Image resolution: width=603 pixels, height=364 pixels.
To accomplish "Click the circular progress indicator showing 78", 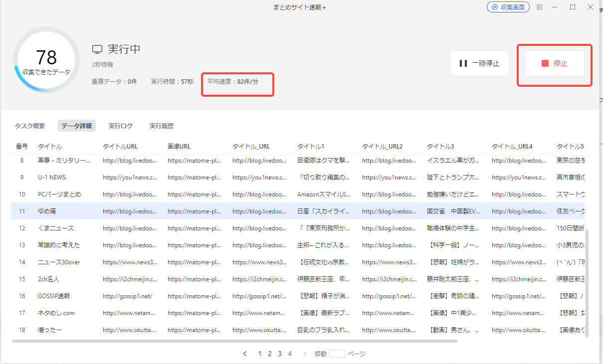I will point(46,60).
